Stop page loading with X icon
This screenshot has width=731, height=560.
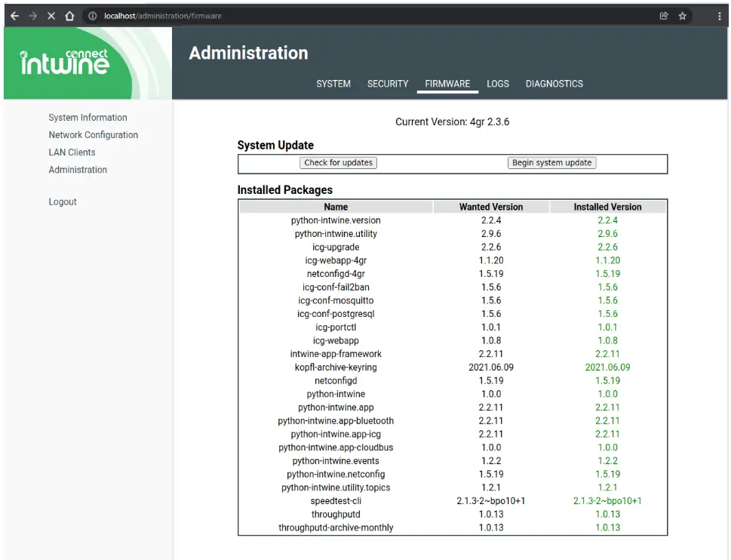(51, 16)
